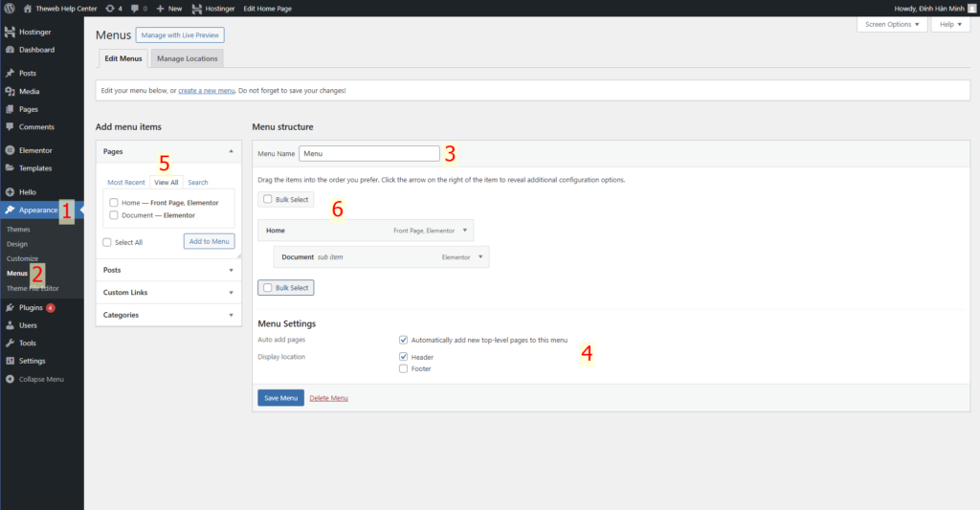This screenshot has height=510, width=980.
Task: Open the Screen Options dropdown
Action: click(x=891, y=25)
